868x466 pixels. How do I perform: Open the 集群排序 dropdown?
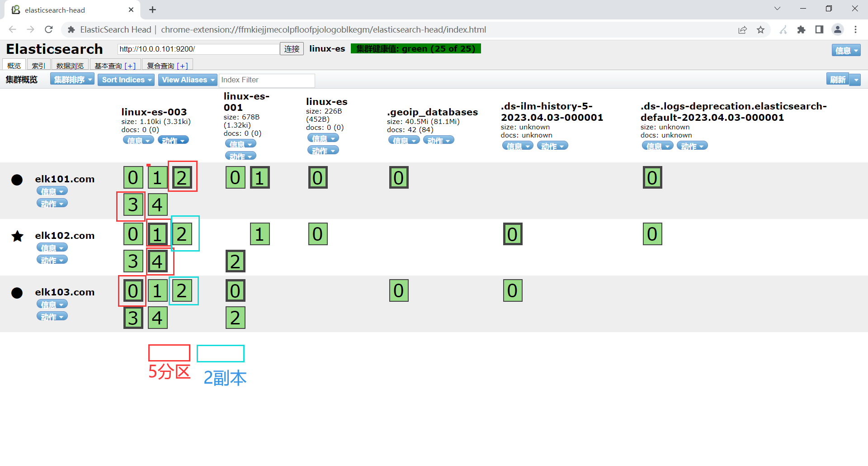[x=72, y=80]
